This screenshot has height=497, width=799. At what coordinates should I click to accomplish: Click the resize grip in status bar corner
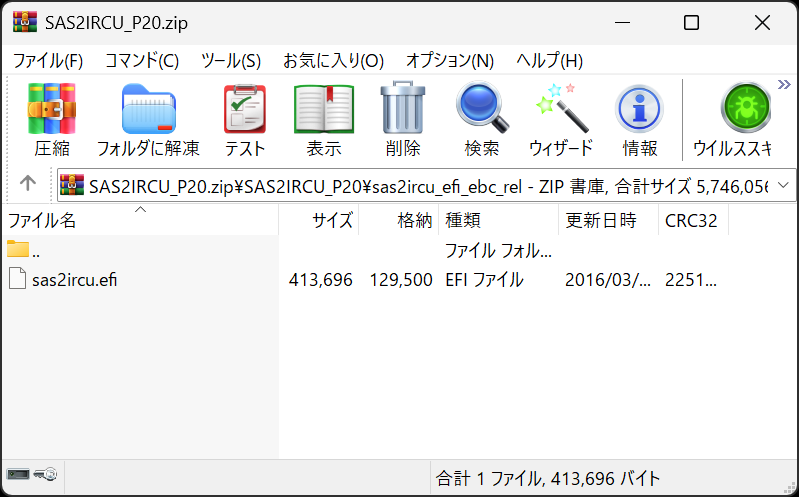790,488
